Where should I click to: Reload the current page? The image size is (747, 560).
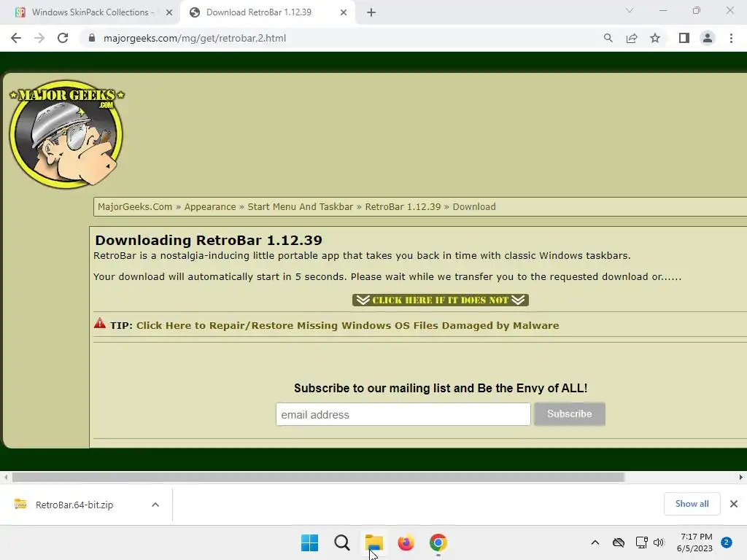click(63, 38)
